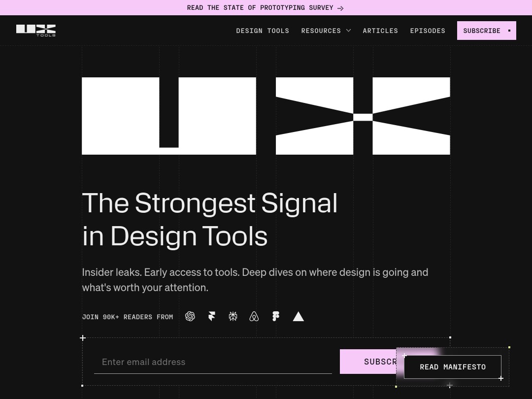Click the arrow icon in announcement banner
The height and width of the screenshot is (399, 532).
click(x=340, y=8)
